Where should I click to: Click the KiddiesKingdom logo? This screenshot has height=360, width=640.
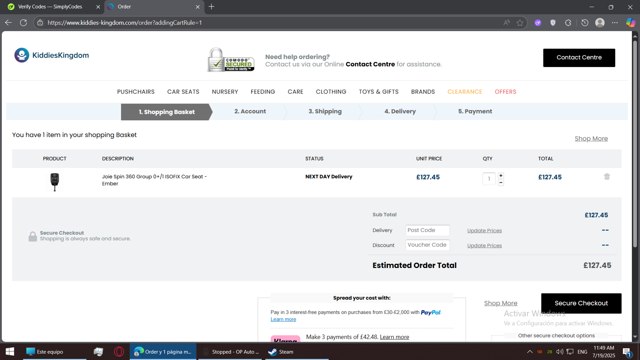52,55
